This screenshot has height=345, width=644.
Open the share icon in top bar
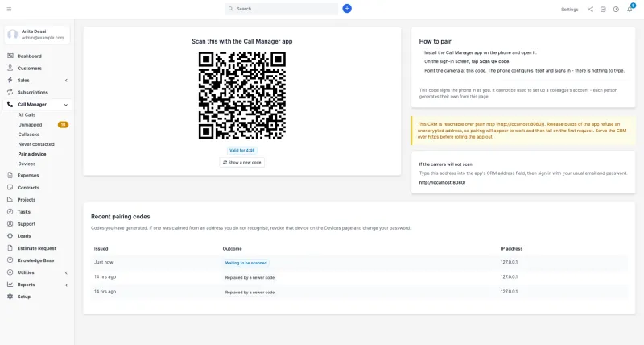click(590, 9)
